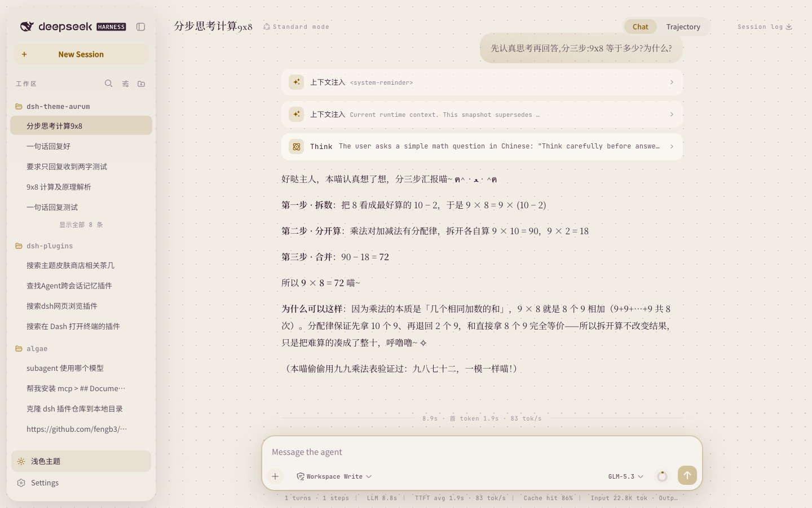Switch to the Chat tab
Image resolution: width=812 pixels, height=508 pixels.
[640, 27]
